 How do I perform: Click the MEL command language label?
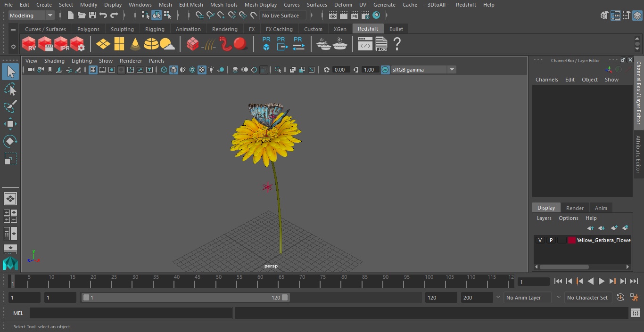pyautogui.click(x=18, y=313)
